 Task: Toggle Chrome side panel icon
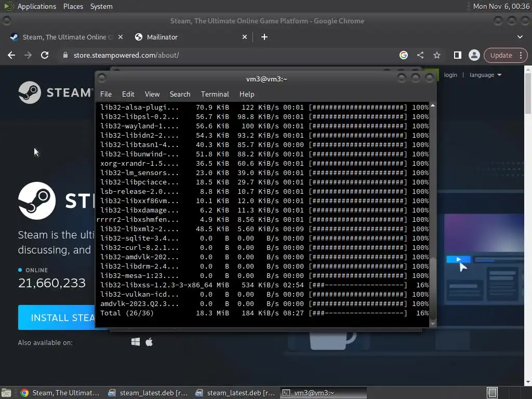(x=457, y=55)
